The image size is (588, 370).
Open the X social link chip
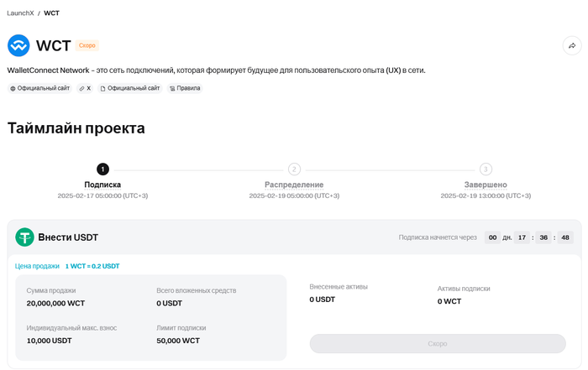[x=85, y=88]
